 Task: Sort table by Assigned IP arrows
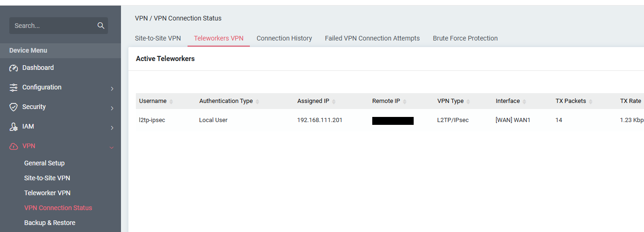pyautogui.click(x=334, y=102)
